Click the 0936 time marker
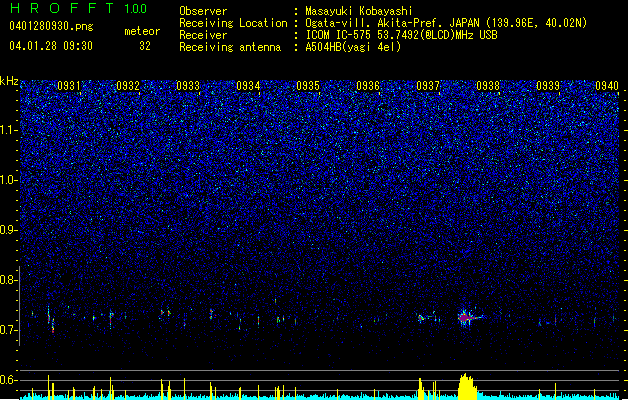Screen dimensions: 629x400 click(368, 85)
